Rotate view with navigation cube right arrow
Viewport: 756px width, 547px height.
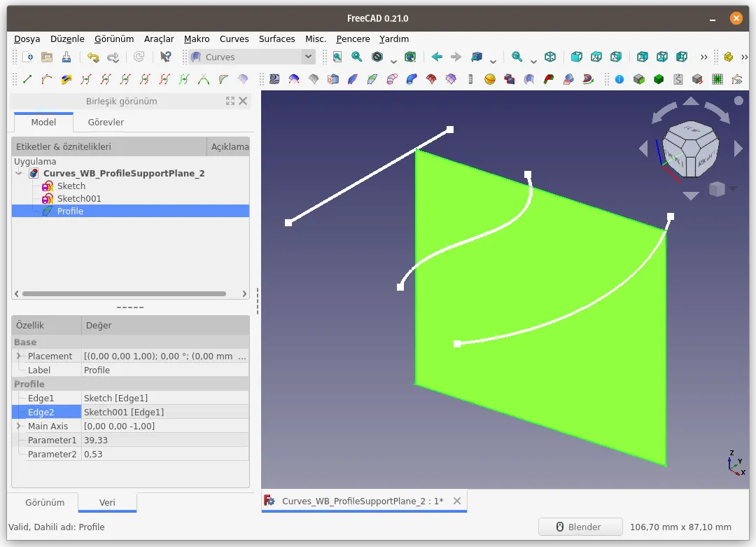[x=738, y=148]
